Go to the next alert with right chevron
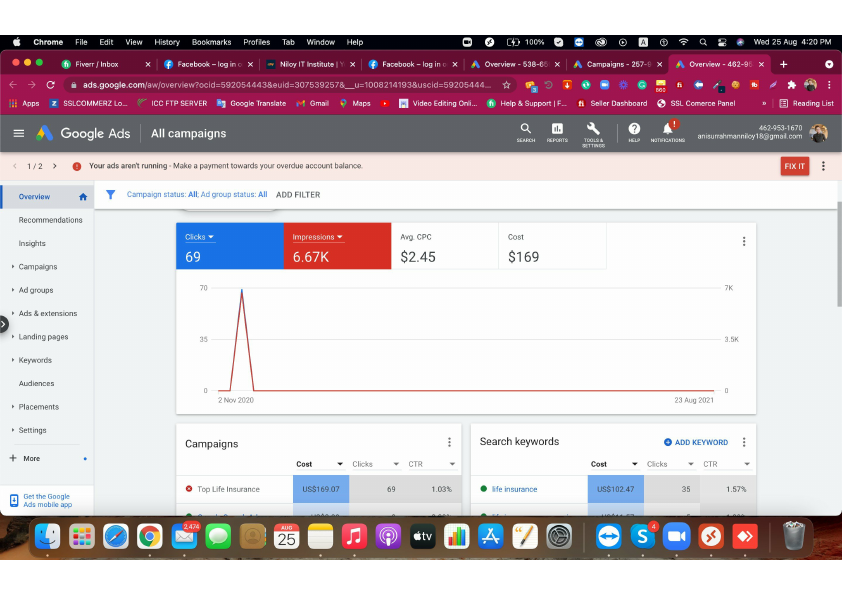This screenshot has width=842, height=595. coord(55,166)
